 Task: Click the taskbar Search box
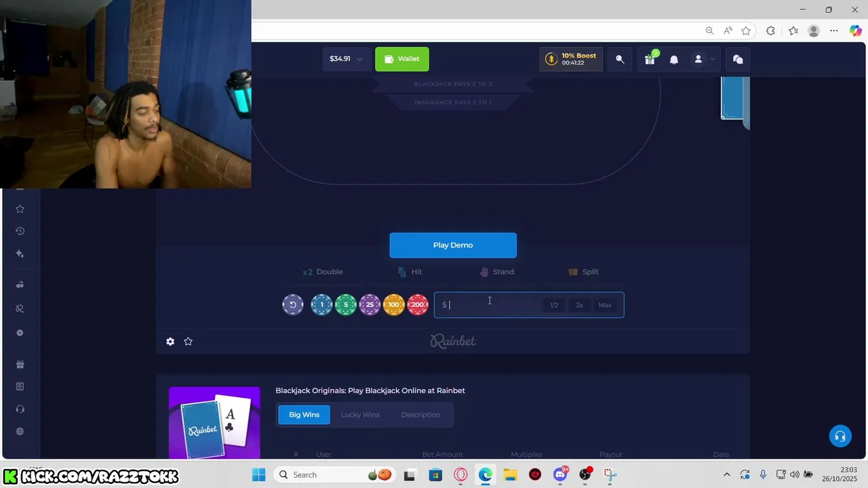336,474
